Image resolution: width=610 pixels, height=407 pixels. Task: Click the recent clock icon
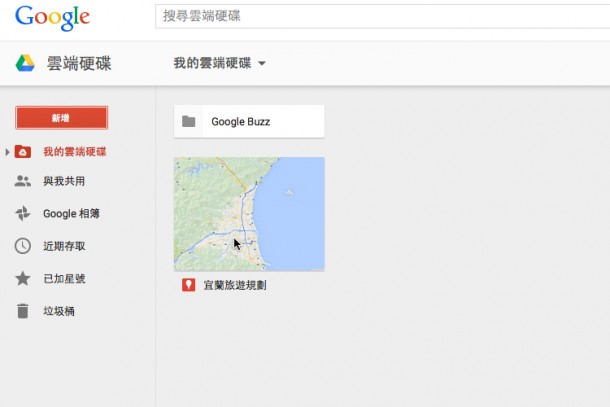(23, 246)
